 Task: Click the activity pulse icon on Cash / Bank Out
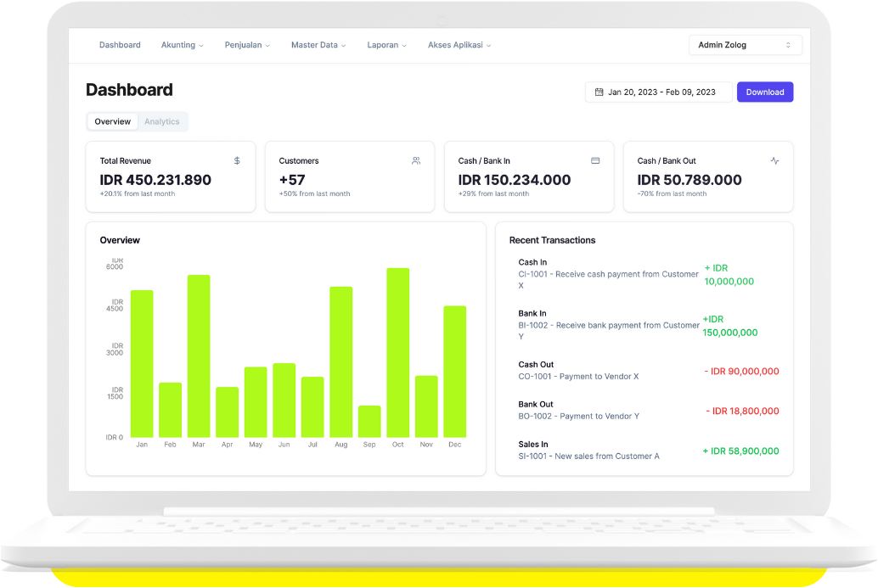click(774, 160)
